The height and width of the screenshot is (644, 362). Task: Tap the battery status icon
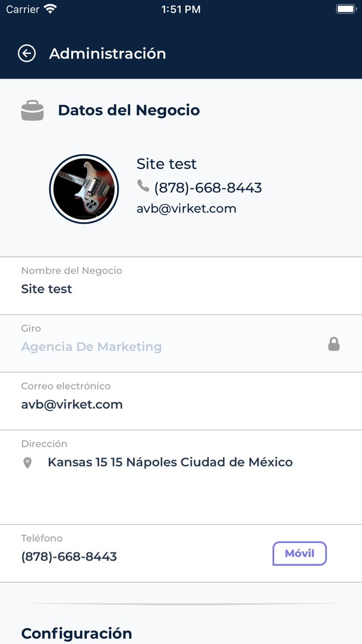pyautogui.click(x=345, y=9)
